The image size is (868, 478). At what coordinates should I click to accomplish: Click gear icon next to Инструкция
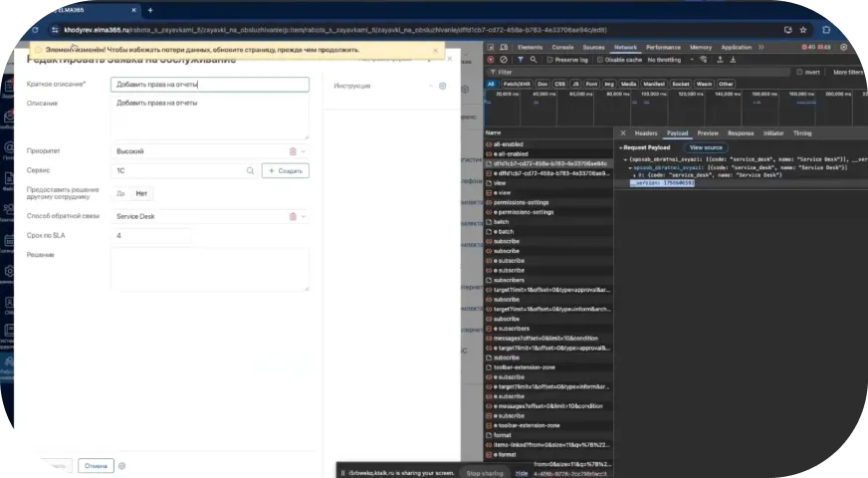[443, 86]
